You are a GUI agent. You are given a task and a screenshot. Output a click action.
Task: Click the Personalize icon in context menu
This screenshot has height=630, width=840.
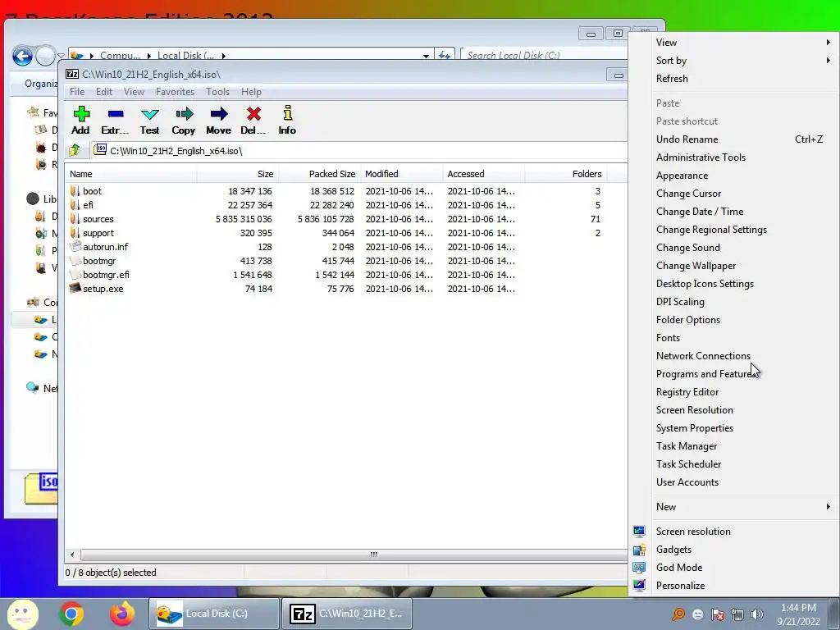pos(639,586)
